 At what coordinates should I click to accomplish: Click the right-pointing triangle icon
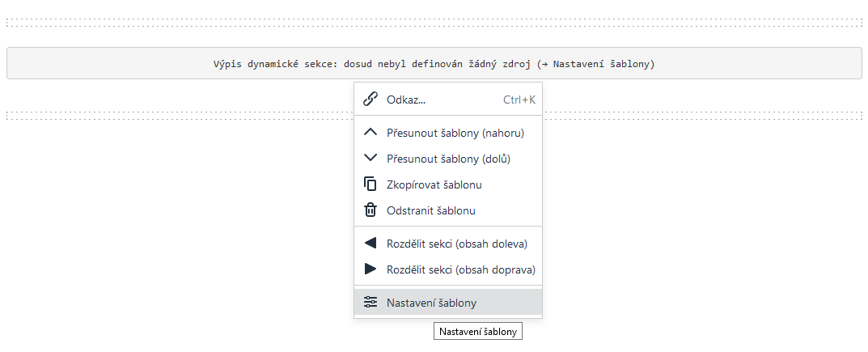pyautogui.click(x=370, y=269)
